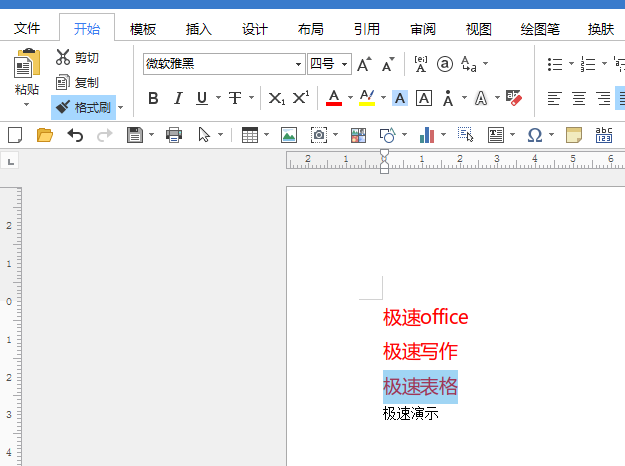
Task: Click the screenshot camera icon
Action: [x=319, y=135]
